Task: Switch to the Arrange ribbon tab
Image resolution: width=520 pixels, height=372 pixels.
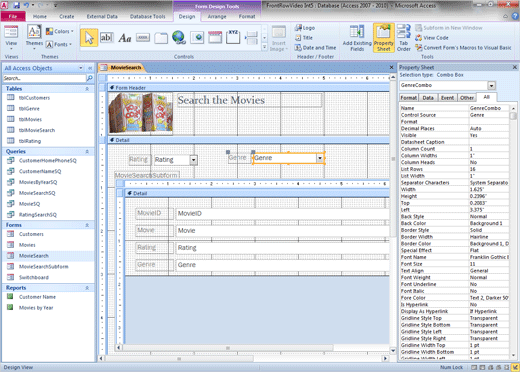Action: (217, 16)
